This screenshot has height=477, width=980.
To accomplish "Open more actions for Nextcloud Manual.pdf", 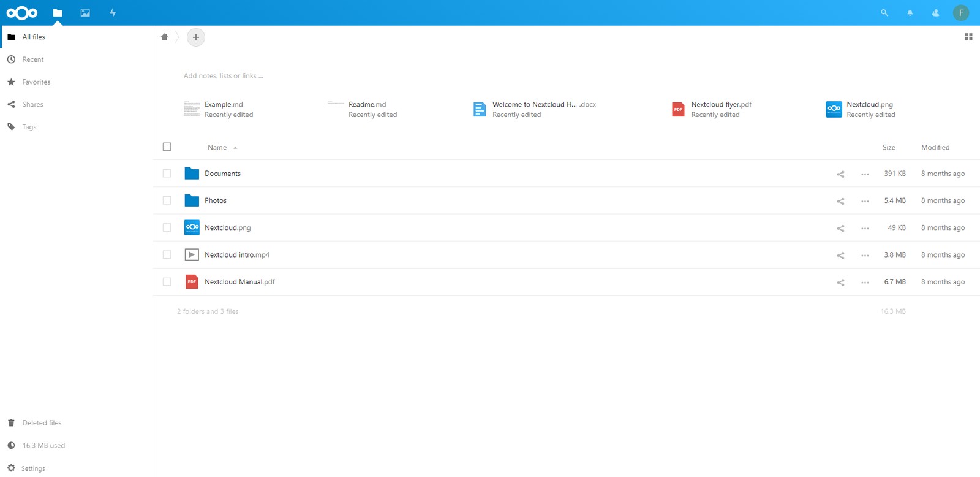I will click(x=865, y=283).
